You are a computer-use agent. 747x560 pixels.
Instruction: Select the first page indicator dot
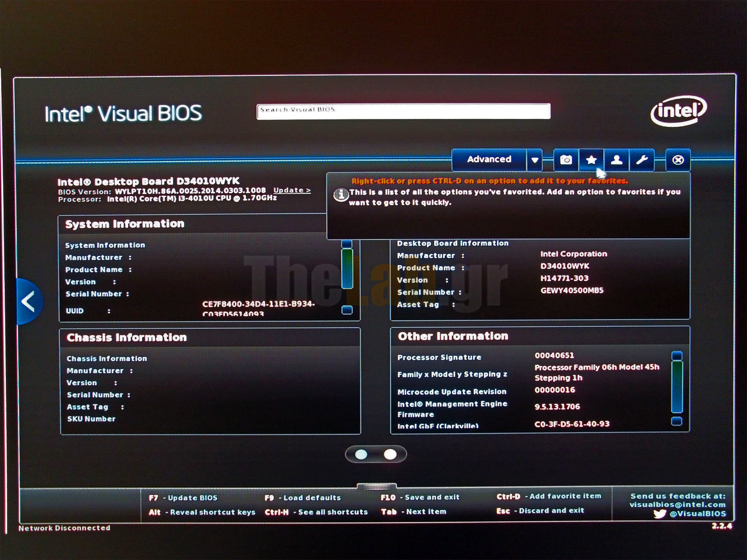pyautogui.click(x=361, y=454)
